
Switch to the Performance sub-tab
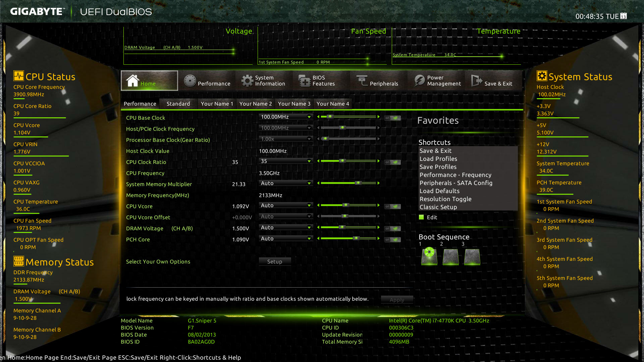point(140,104)
